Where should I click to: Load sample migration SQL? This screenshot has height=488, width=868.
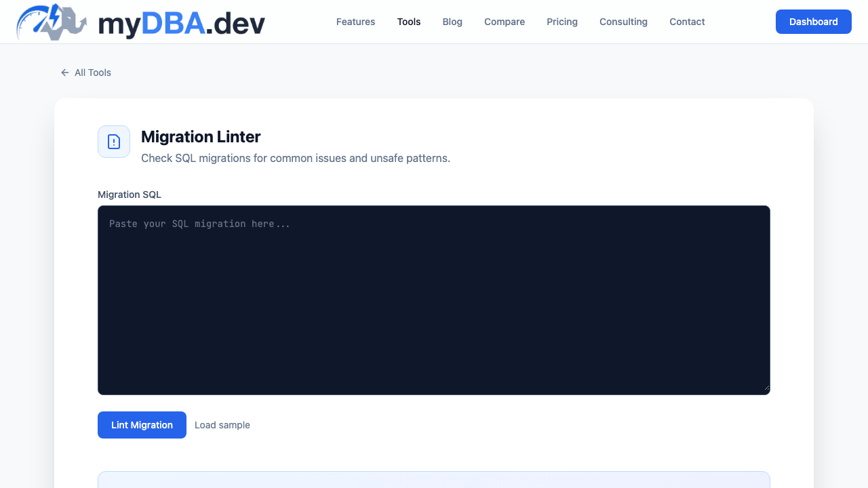coord(222,425)
